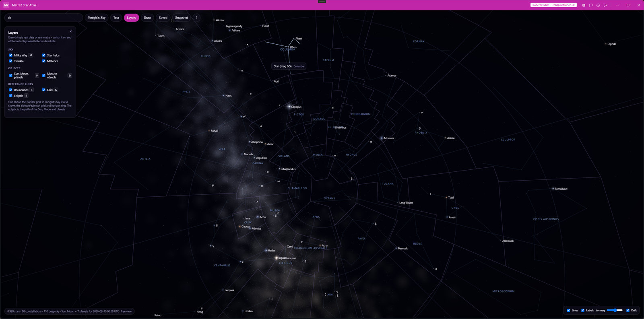
Task: Disable the Twinkle checkbox
Action: tap(11, 61)
